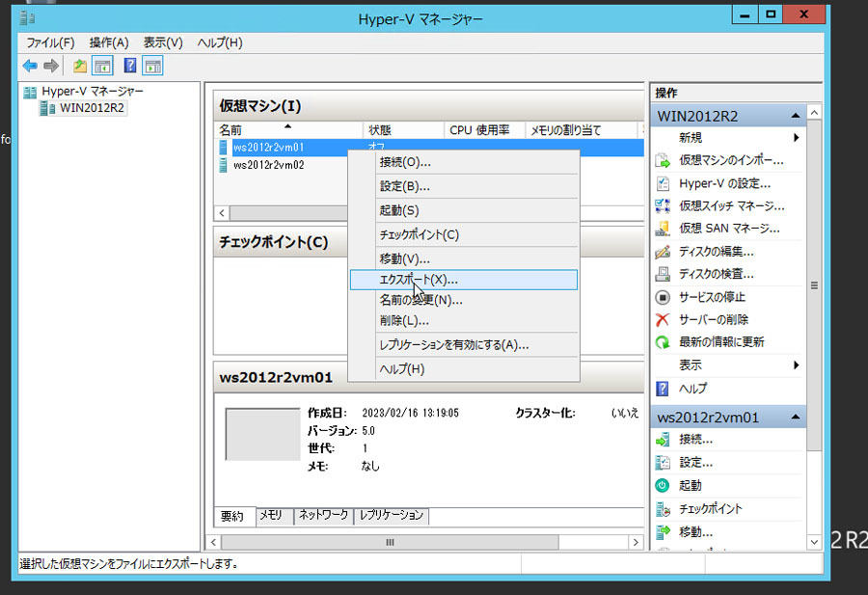Click the Import Virtual Machine icon (仮想マシンのインポー)

(663, 160)
